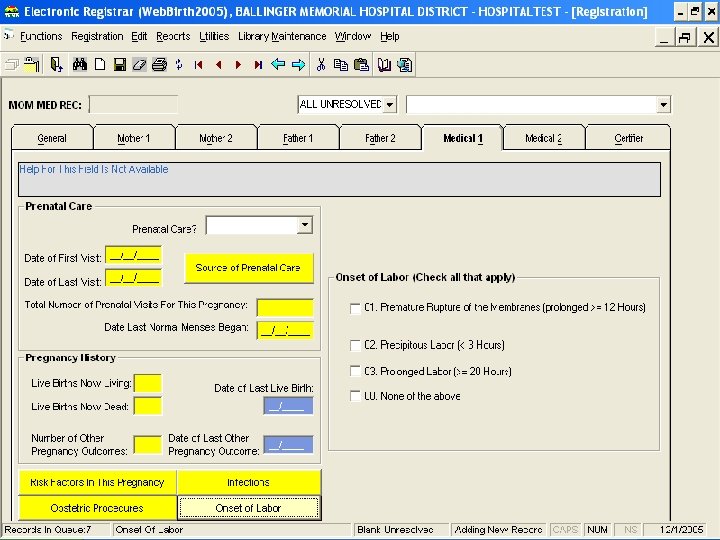Click the refresh arrows toolbar icon
The image size is (720, 540).
click(179, 65)
